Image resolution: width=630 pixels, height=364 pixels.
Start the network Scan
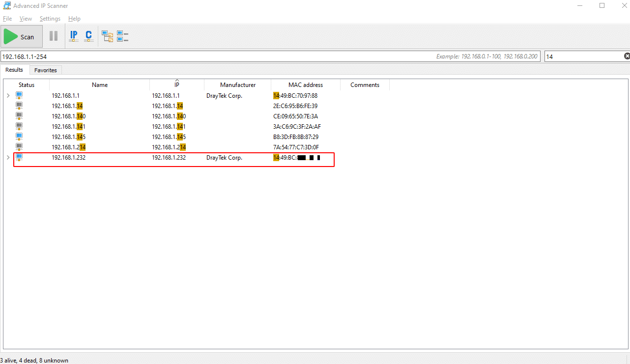[x=21, y=36]
